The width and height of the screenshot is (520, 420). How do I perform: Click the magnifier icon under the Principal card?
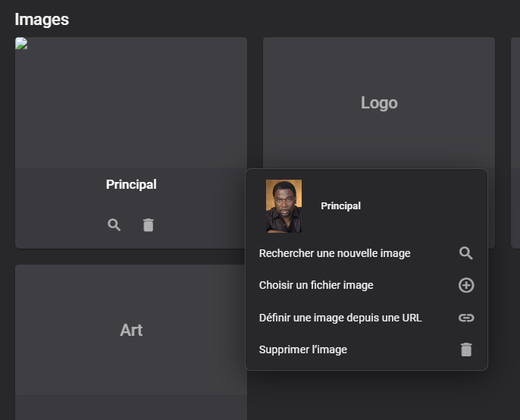coord(114,225)
